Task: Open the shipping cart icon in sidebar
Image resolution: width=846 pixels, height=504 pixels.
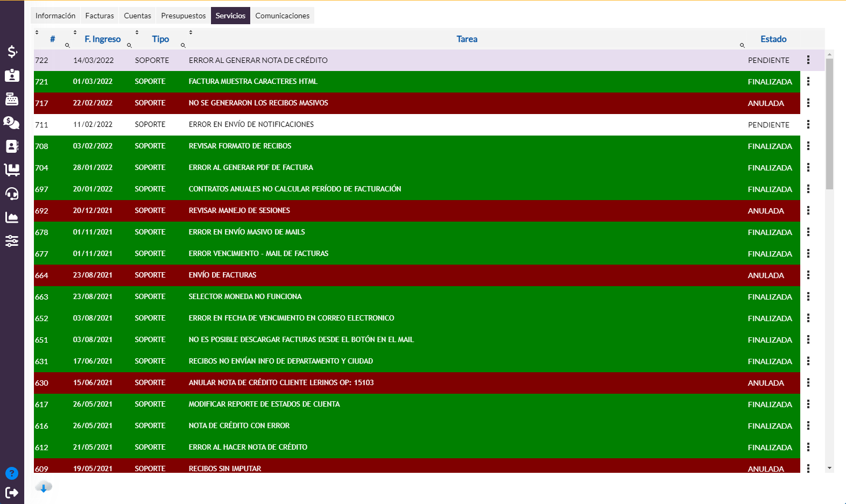Action: point(12,170)
